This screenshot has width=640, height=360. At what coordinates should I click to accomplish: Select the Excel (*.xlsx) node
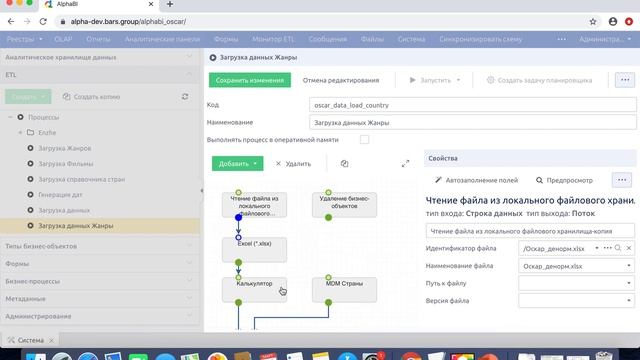[254, 249]
